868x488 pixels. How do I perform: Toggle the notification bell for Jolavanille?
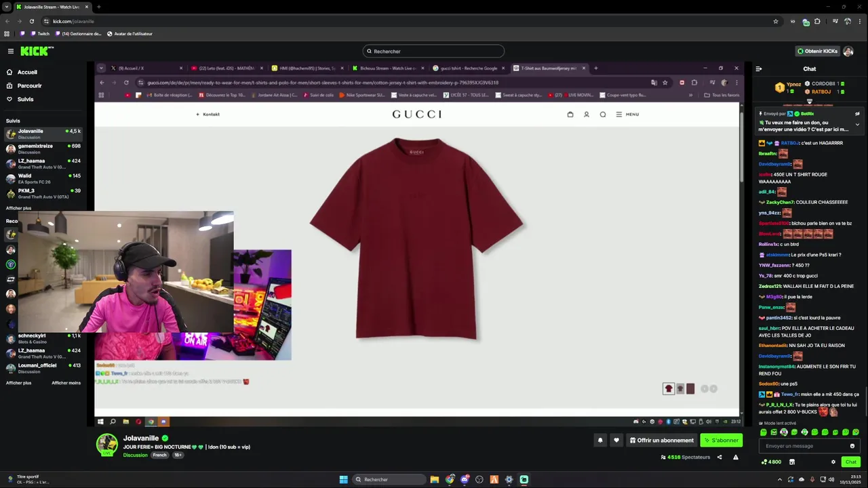(x=600, y=441)
